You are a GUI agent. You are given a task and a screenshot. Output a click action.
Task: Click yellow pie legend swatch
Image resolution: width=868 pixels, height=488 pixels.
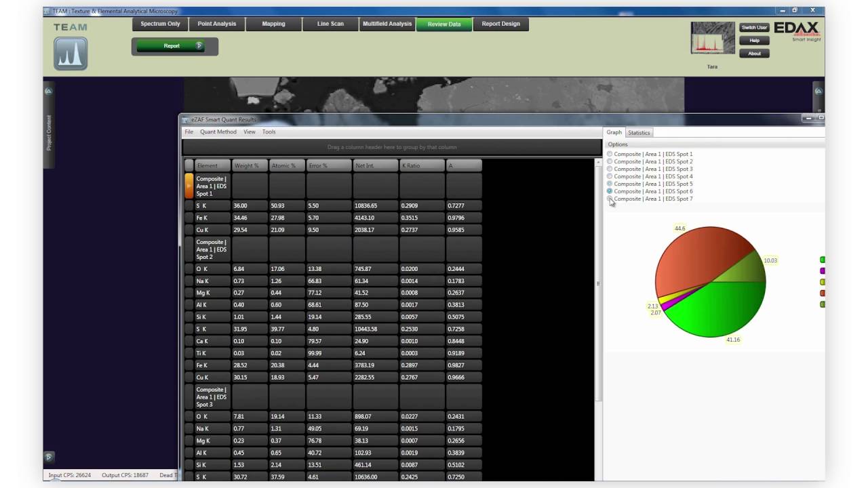[x=823, y=282]
